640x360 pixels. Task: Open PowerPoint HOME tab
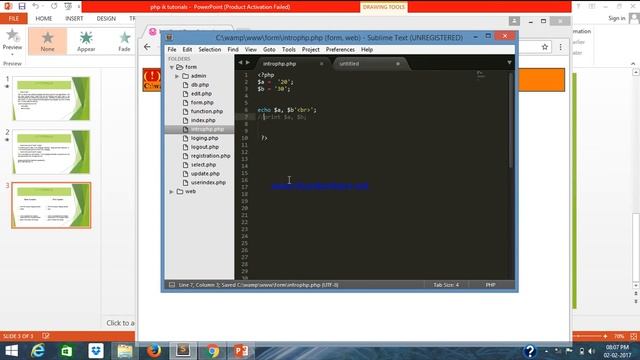[x=44, y=18]
